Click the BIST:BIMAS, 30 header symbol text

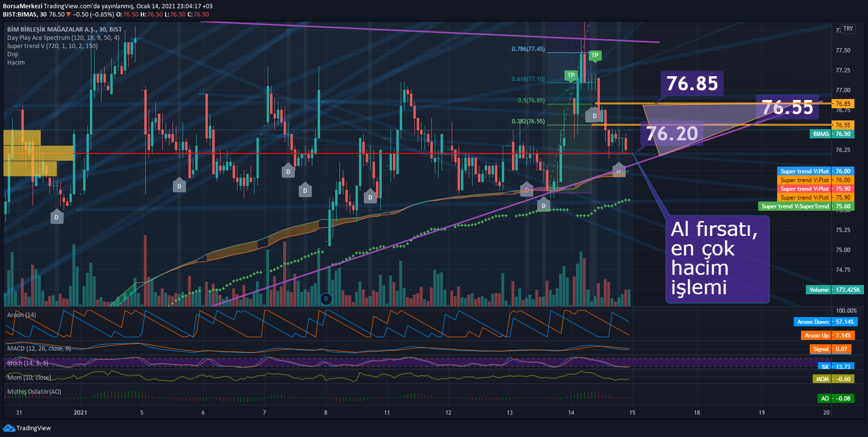coord(25,14)
